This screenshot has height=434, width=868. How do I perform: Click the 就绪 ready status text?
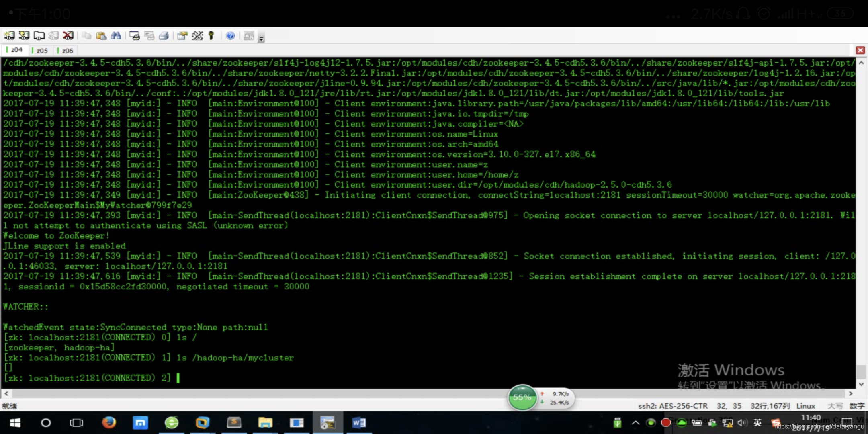tap(10, 406)
